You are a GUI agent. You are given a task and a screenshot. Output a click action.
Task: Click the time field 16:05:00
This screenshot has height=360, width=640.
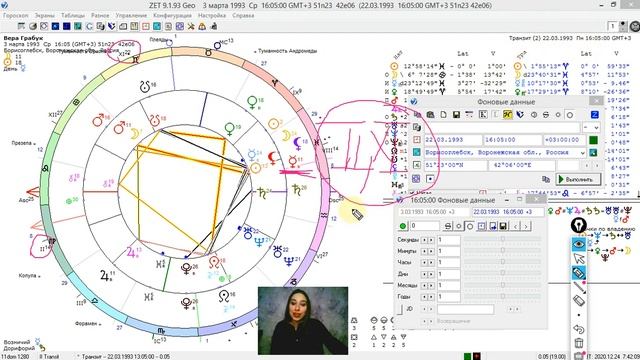513,140
